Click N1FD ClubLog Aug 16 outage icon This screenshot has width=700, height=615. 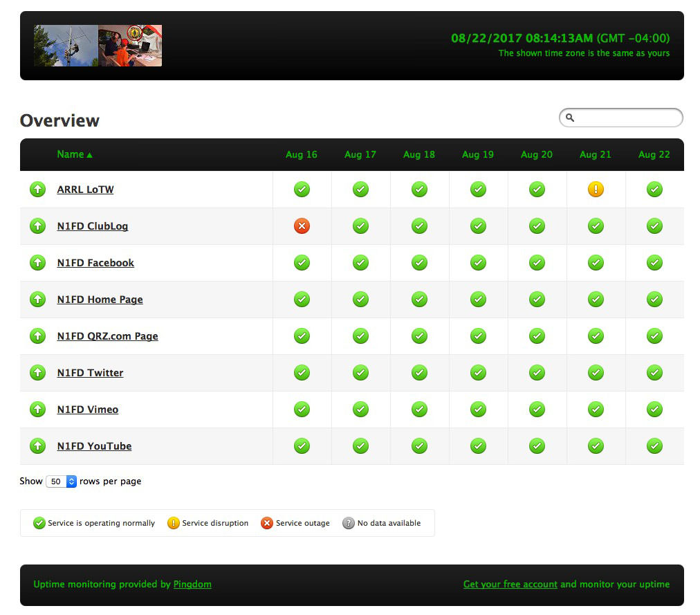pos(302,226)
